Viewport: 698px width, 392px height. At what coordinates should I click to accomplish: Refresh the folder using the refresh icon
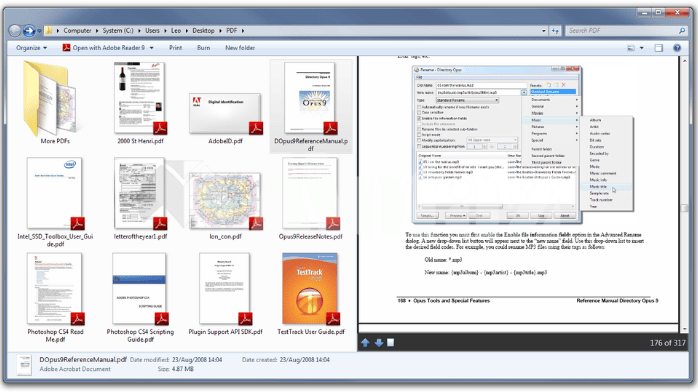pyautogui.click(x=555, y=31)
